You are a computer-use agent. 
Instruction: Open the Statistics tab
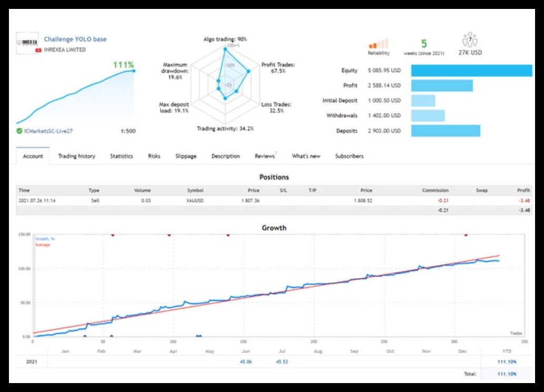[x=122, y=156]
